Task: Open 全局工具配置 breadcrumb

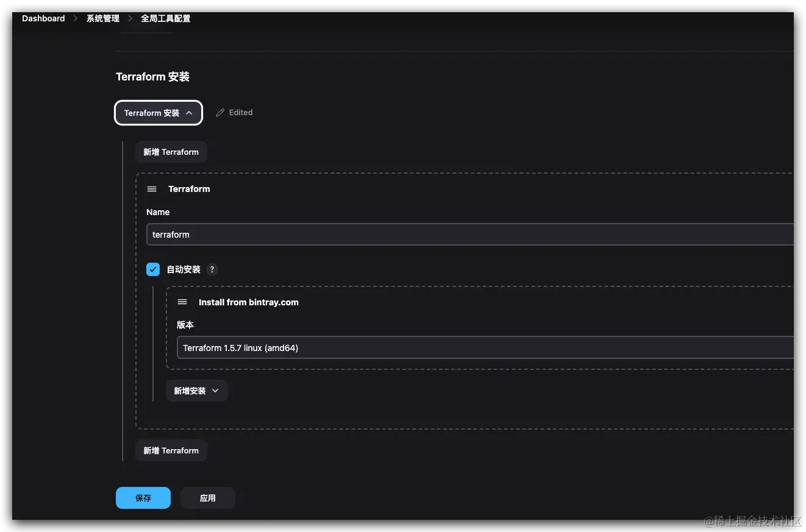Action: pos(166,18)
